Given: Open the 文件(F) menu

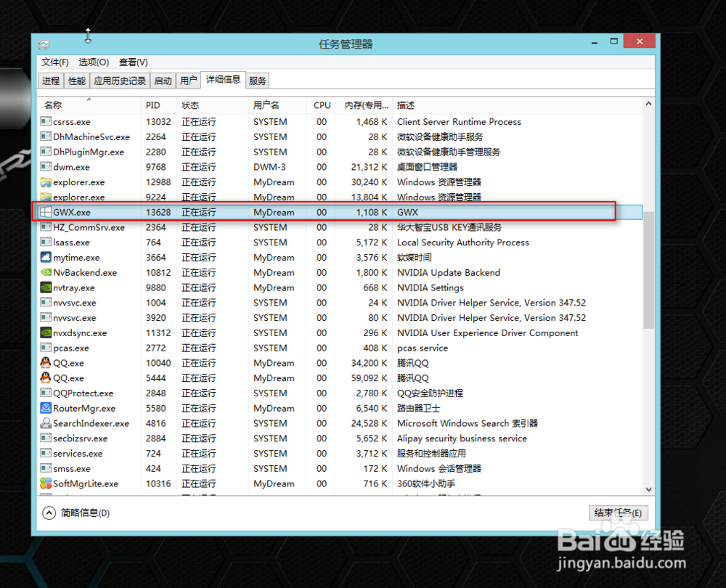Looking at the screenshot, I should click(54, 62).
